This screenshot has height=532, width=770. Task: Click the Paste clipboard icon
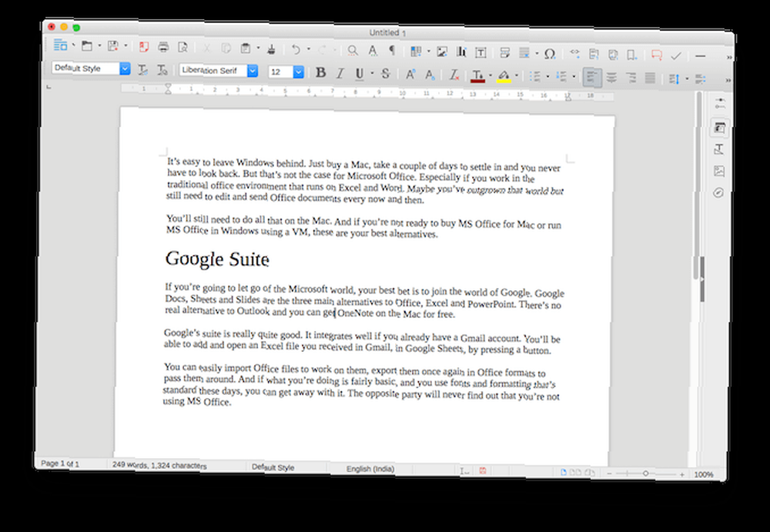point(246,49)
